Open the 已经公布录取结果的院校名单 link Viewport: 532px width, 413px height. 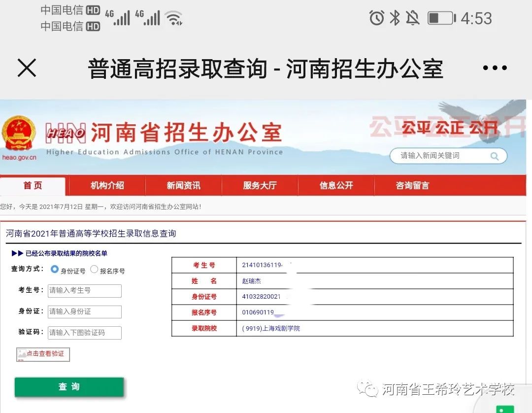tap(66, 253)
